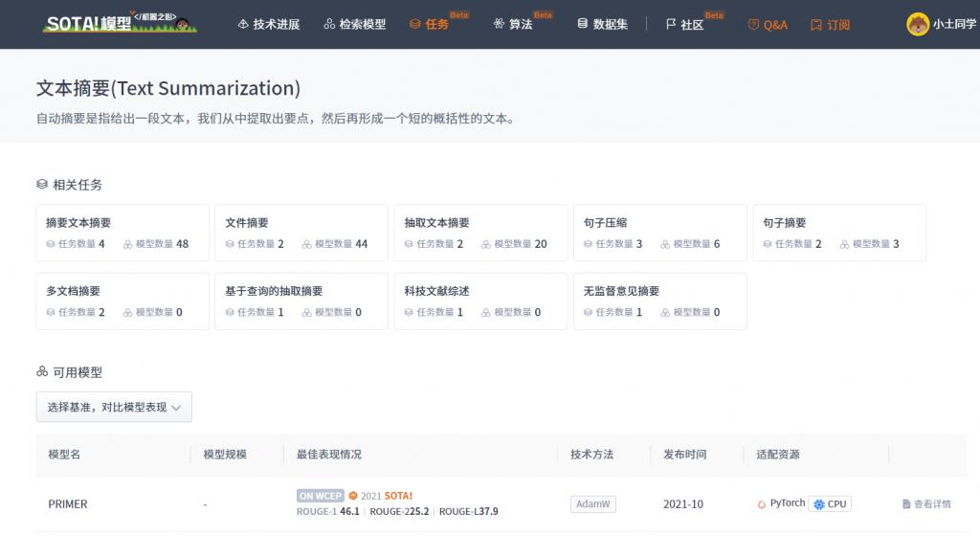Click 模型数量 icon in 无监督意见摘要 card
Image resolution: width=980 pixels, height=536 pixels.
coord(666,312)
